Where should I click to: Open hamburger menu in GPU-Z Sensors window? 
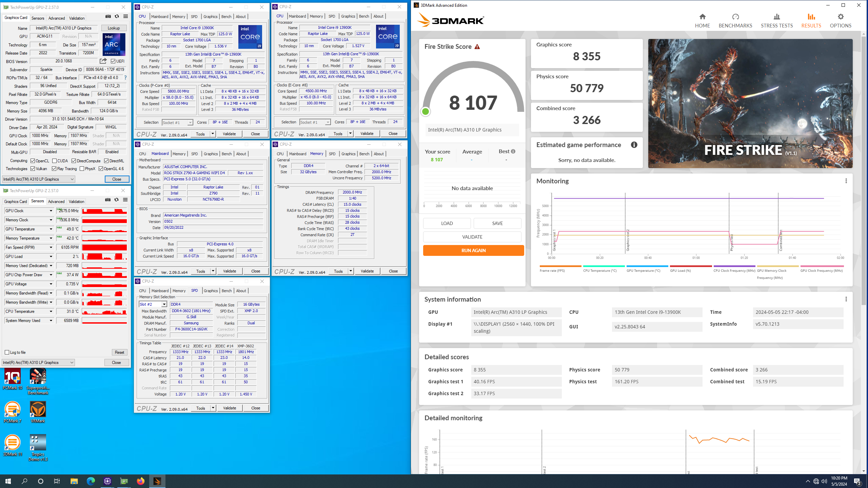tap(125, 200)
